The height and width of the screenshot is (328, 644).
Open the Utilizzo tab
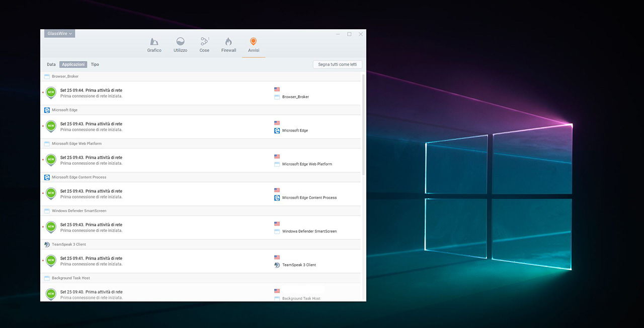(180, 45)
